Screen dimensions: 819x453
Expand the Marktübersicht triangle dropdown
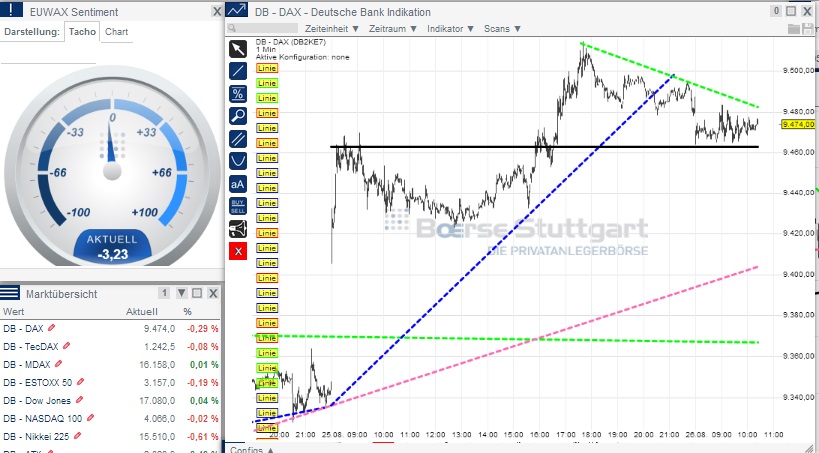click(181, 293)
